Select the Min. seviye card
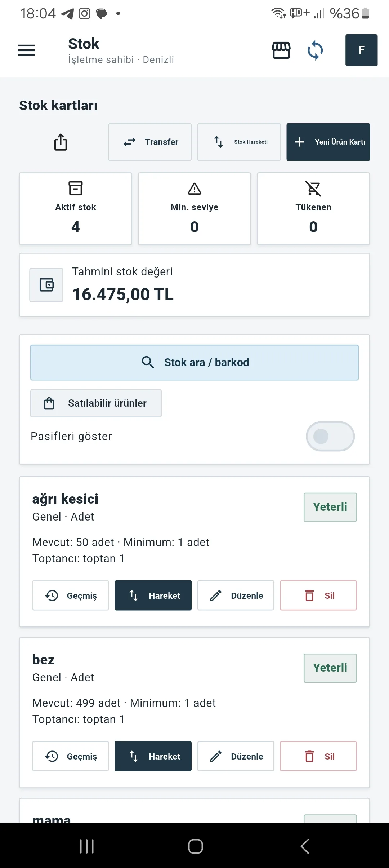389x868 pixels. pos(194,209)
